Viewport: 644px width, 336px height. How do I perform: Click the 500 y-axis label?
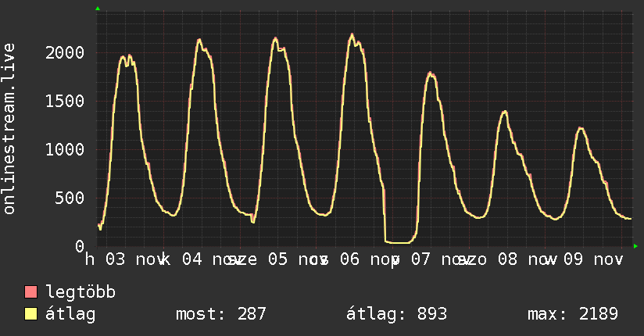(x=70, y=198)
